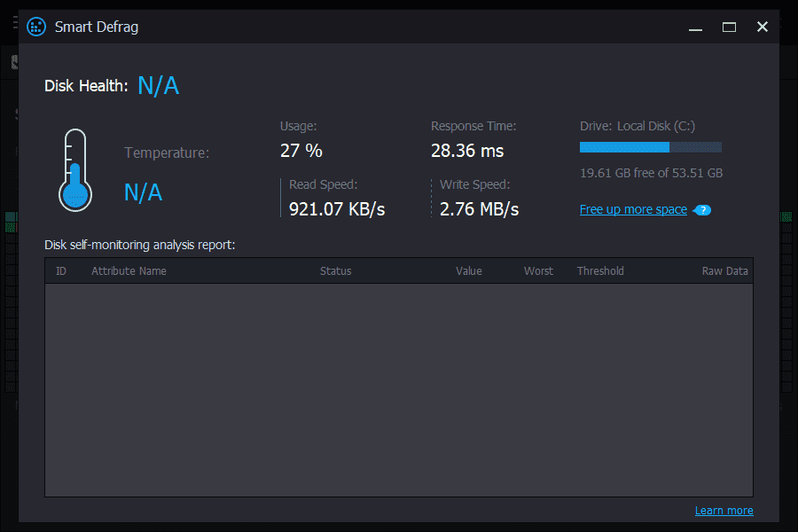Screen dimensions: 798x532
Task: Select the 2.76 MB/s write speed value
Action: pyautogui.click(x=479, y=209)
